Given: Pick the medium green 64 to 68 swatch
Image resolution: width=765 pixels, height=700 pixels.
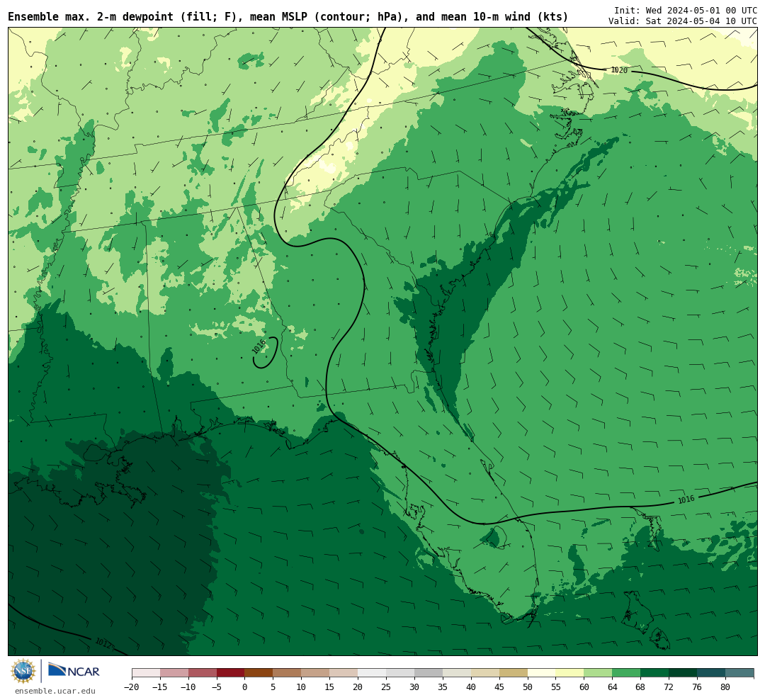Looking at the screenshot, I should (x=627, y=673).
